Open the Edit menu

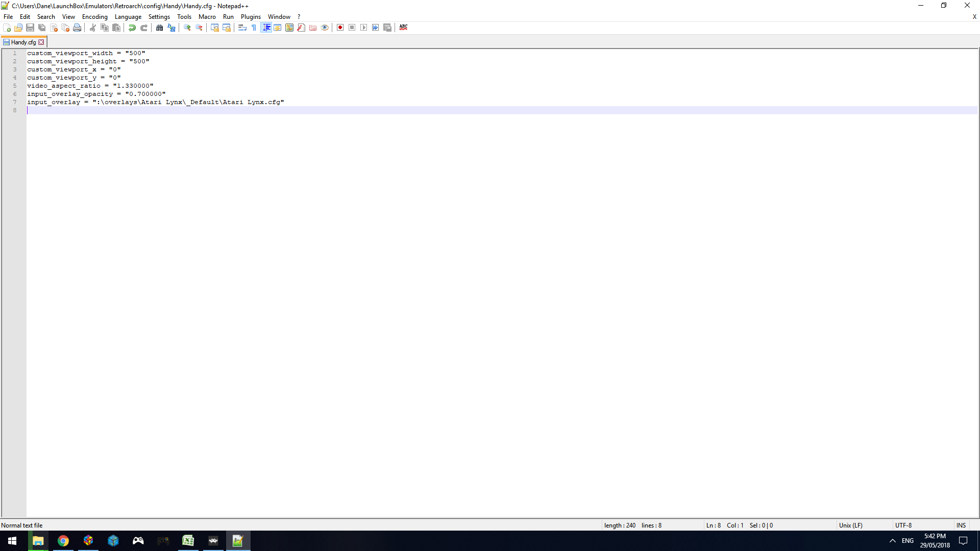click(x=25, y=17)
